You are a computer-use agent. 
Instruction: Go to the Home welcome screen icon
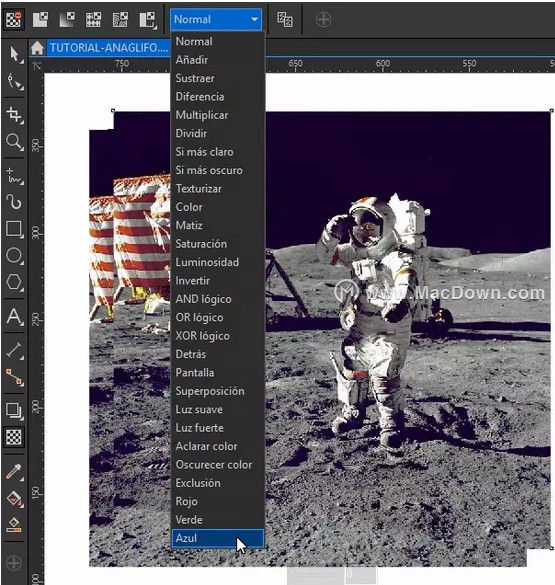[37, 48]
